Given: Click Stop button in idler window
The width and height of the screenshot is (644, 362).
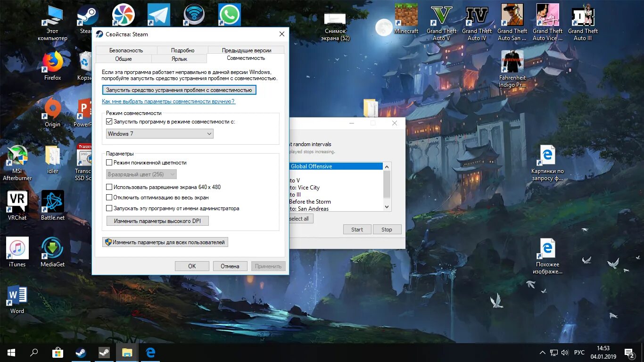Looking at the screenshot, I should tap(387, 230).
